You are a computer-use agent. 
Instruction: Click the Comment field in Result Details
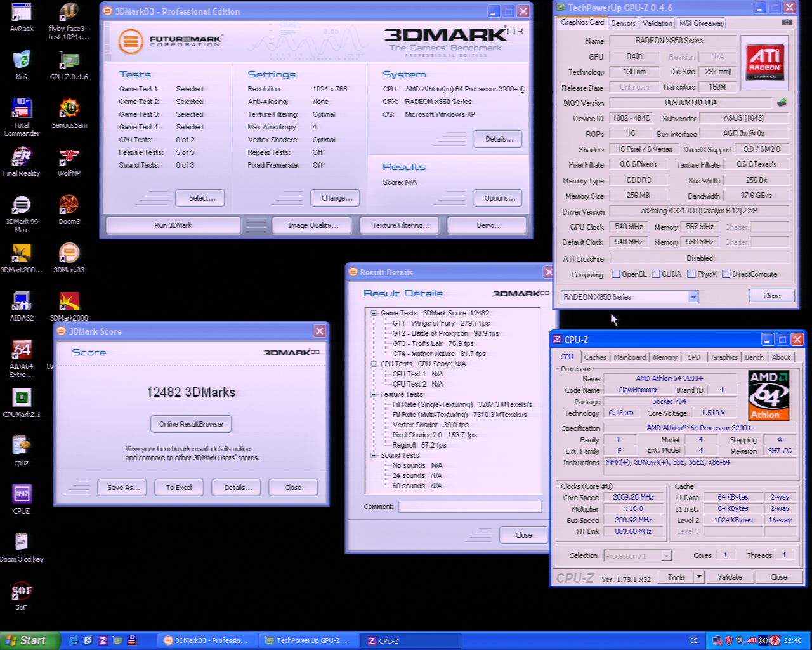click(x=470, y=507)
